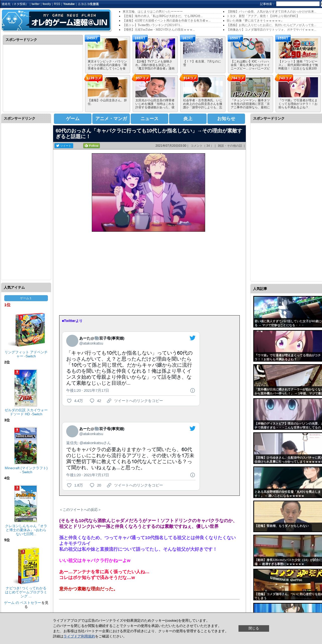
Task: Open popular article 菅政権、もうダメかもしれない
Action: coord(288,516)
